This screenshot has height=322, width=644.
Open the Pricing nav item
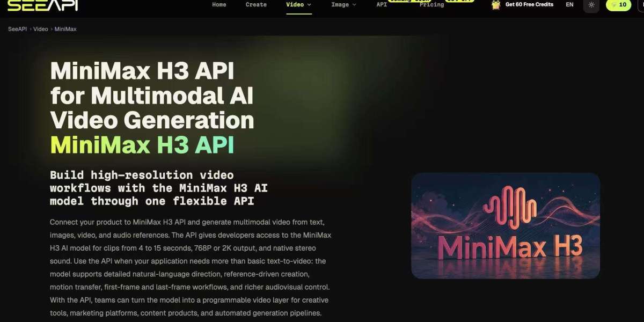point(432,4)
